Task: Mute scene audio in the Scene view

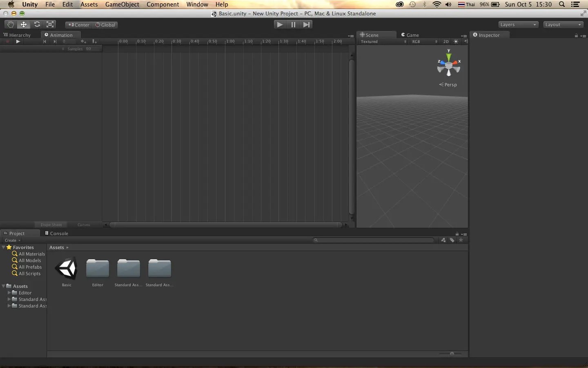Action: 466,41
